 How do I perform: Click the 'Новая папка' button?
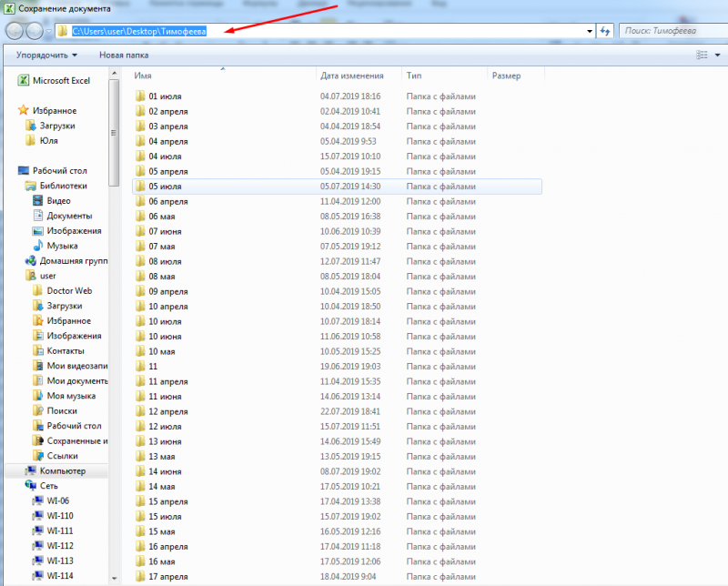click(x=124, y=55)
